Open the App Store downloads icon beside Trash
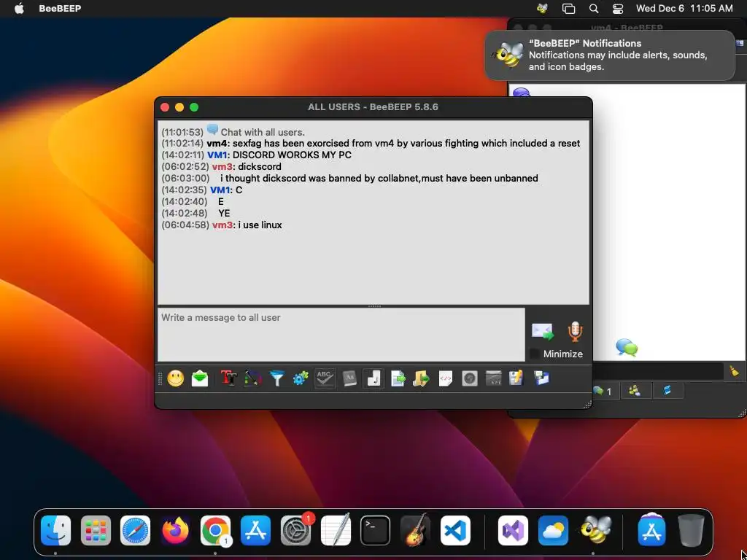747x560 pixels. pos(651,529)
